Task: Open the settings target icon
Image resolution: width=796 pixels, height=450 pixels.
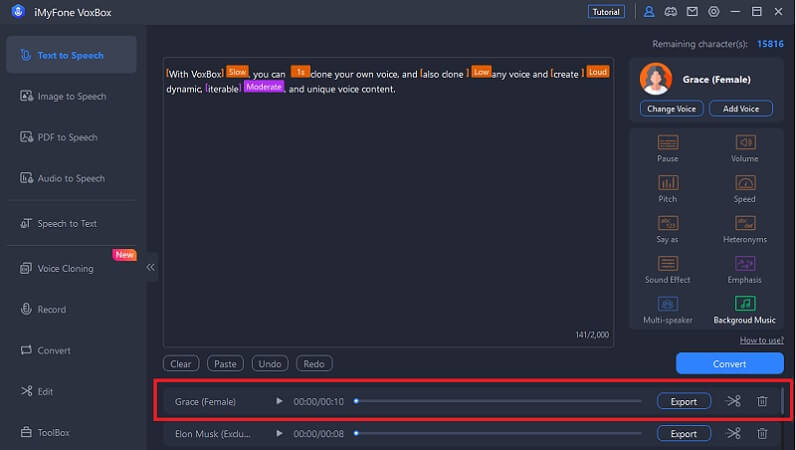Action: click(714, 12)
